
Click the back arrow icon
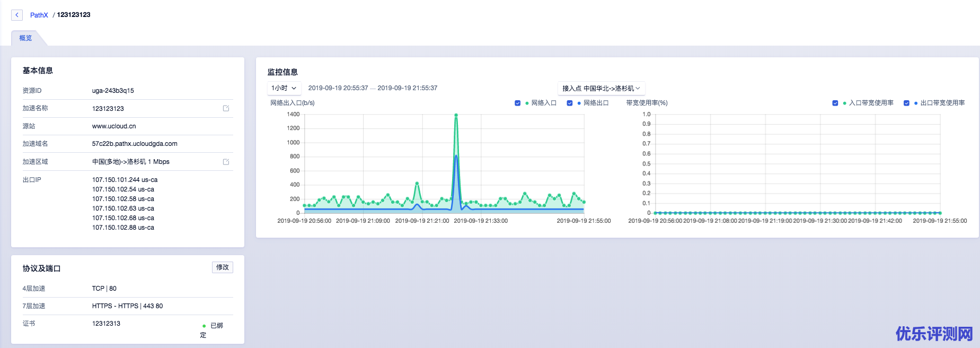pyautogui.click(x=17, y=15)
